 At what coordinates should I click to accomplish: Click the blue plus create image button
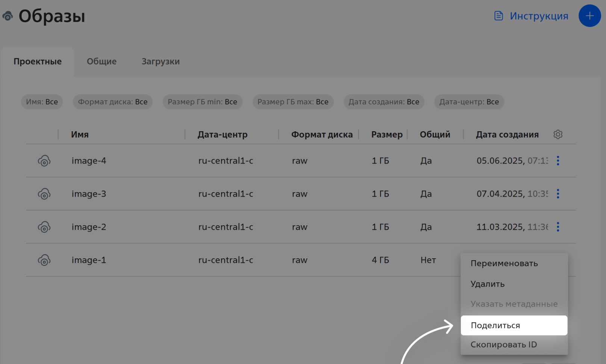(589, 16)
